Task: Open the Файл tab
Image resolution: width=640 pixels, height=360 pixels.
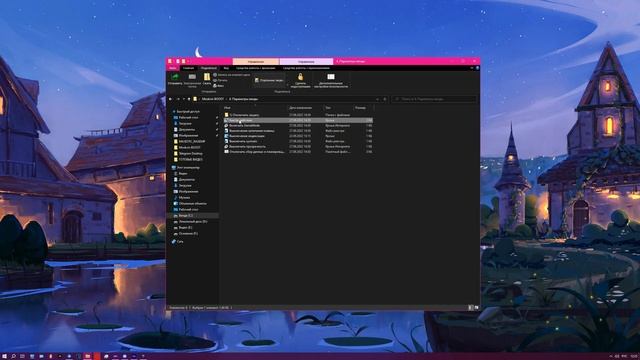Action: (x=173, y=68)
